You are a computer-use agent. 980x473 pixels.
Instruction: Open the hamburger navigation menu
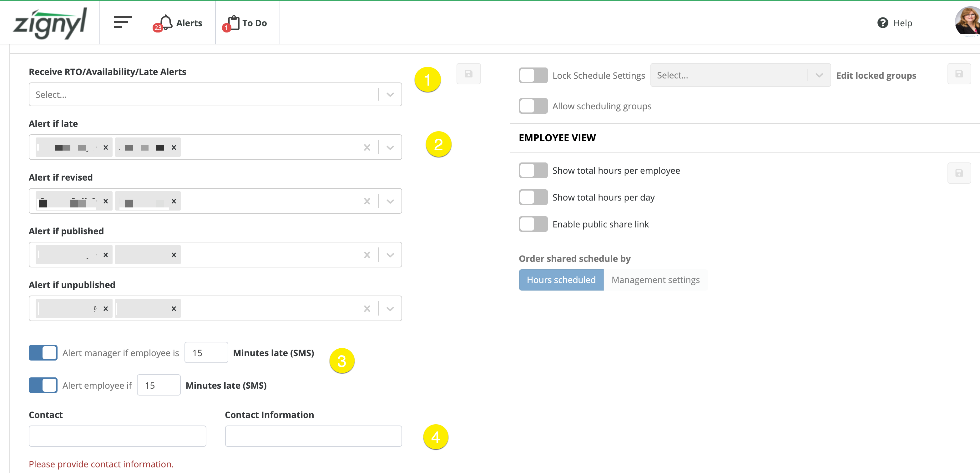(123, 22)
